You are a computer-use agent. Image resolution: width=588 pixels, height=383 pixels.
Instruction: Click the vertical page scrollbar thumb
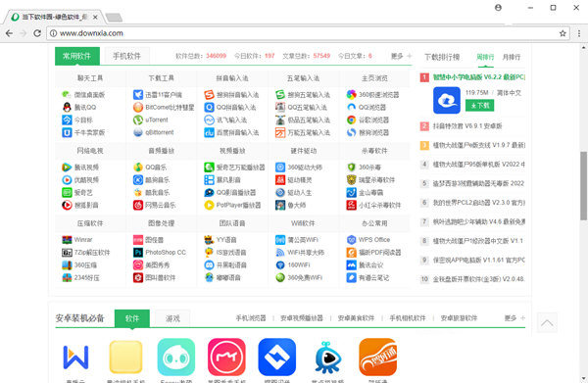pos(583,185)
